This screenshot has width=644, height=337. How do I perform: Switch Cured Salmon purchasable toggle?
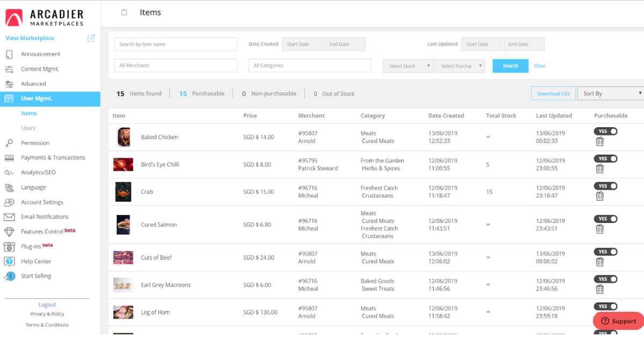click(605, 219)
